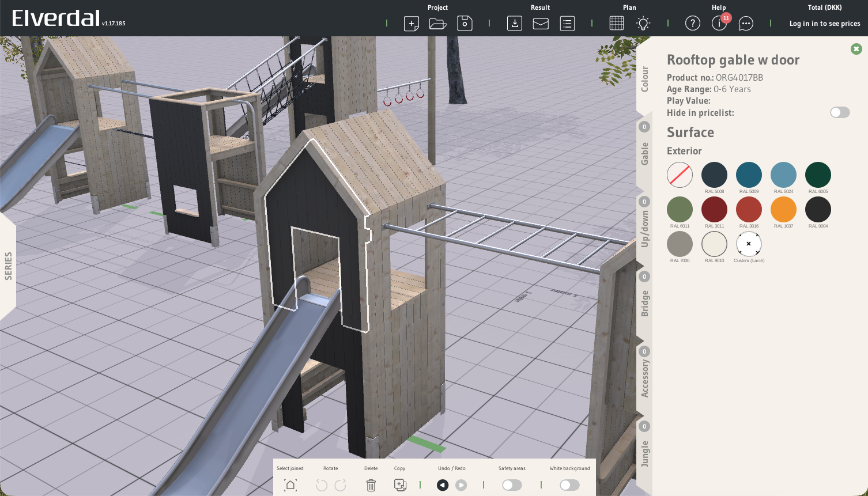Open the Up/down tab
The width and height of the screenshot is (868, 496).
(x=644, y=228)
